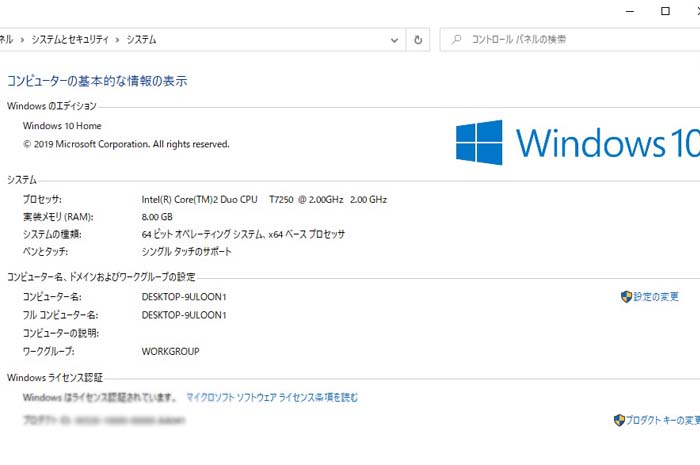Click the refresh button in address bar

(418, 40)
